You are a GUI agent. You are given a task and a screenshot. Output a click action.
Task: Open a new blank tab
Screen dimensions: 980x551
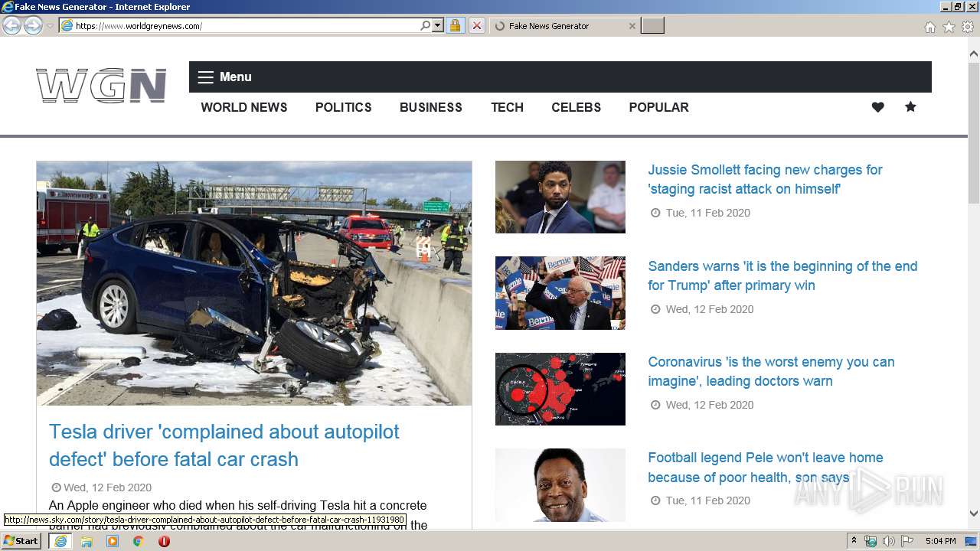click(x=652, y=26)
